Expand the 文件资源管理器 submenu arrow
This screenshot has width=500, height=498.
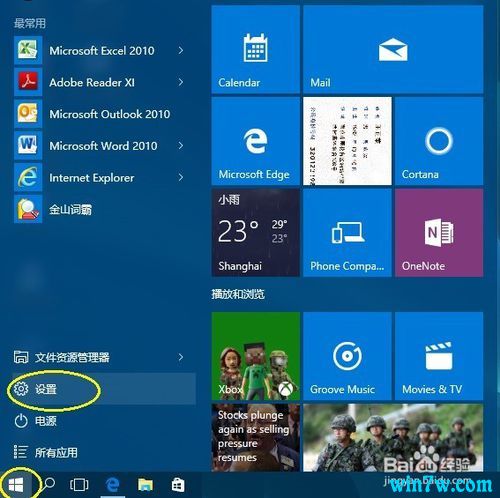[181, 357]
